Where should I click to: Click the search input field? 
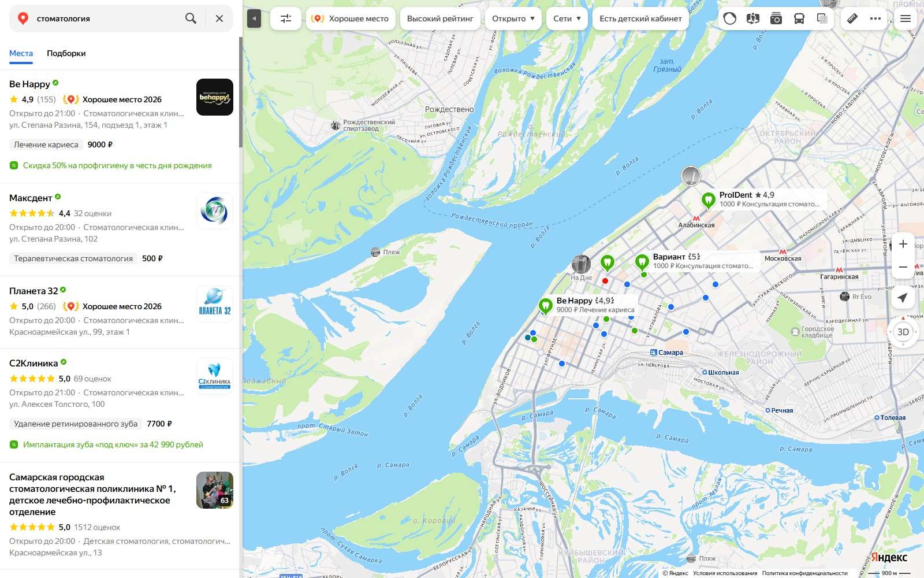[107, 18]
